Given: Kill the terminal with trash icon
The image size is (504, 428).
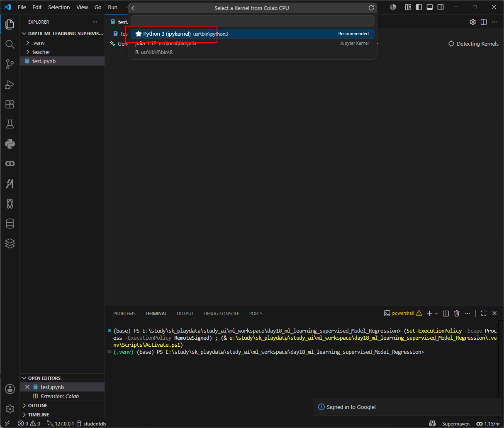Looking at the screenshot, I should pos(457,314).
